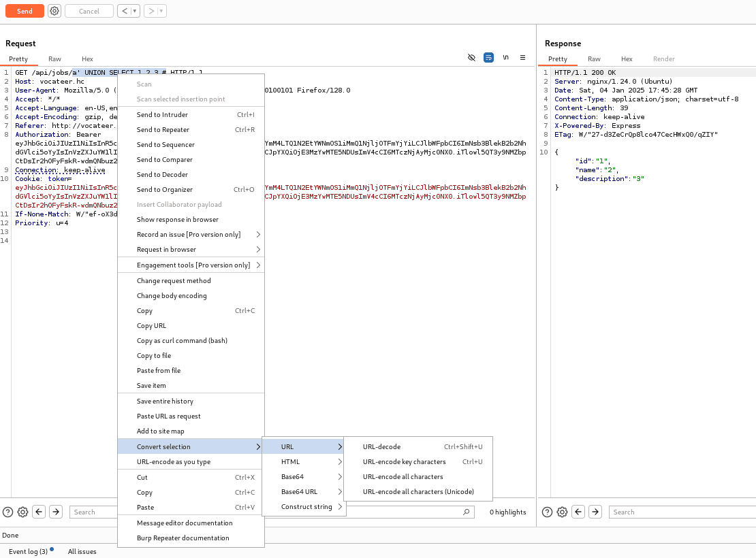Open Repeater settings gear beside Send
This screenshot has width=756, height=558.
[54, 11]
